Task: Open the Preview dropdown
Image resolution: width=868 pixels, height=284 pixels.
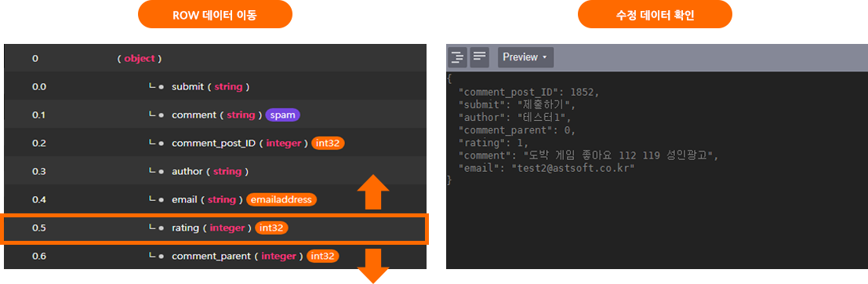Action: pyautogui.click(x=525, y=57)
